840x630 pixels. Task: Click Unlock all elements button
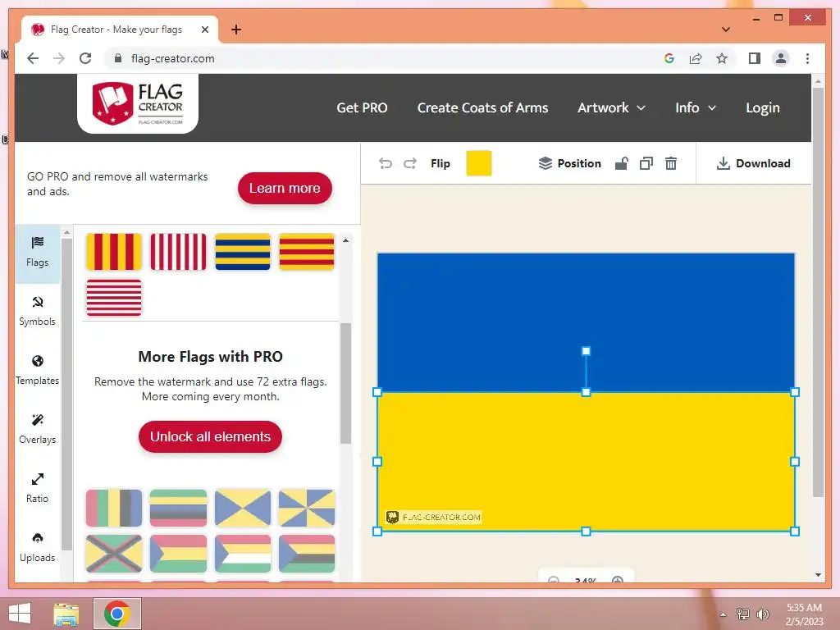pyautogui.click(x=210, y=436)
